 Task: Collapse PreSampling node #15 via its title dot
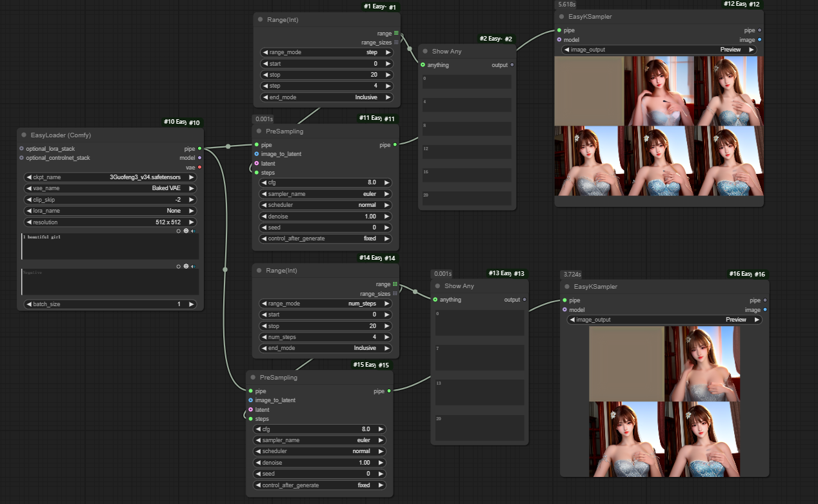[254, 378]
